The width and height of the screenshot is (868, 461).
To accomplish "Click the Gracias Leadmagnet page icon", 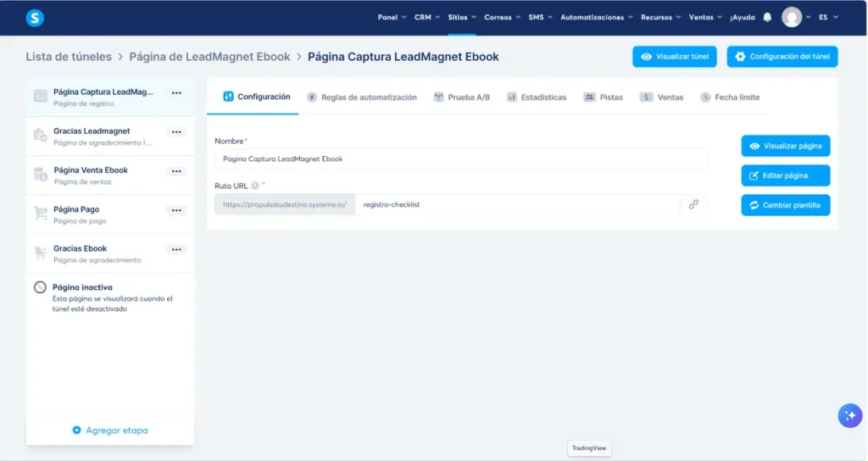I will (41, 135).
